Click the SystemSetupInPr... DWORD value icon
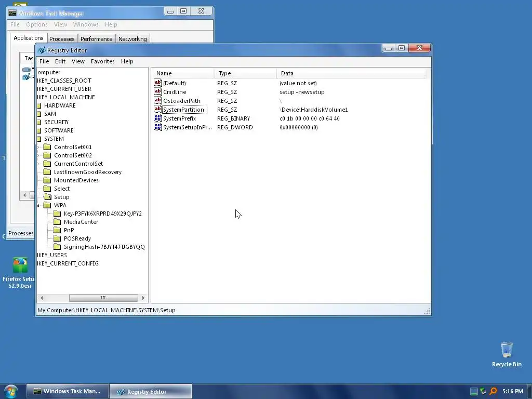The height and width of the screenshot is (399, 532). click(158, 127)
